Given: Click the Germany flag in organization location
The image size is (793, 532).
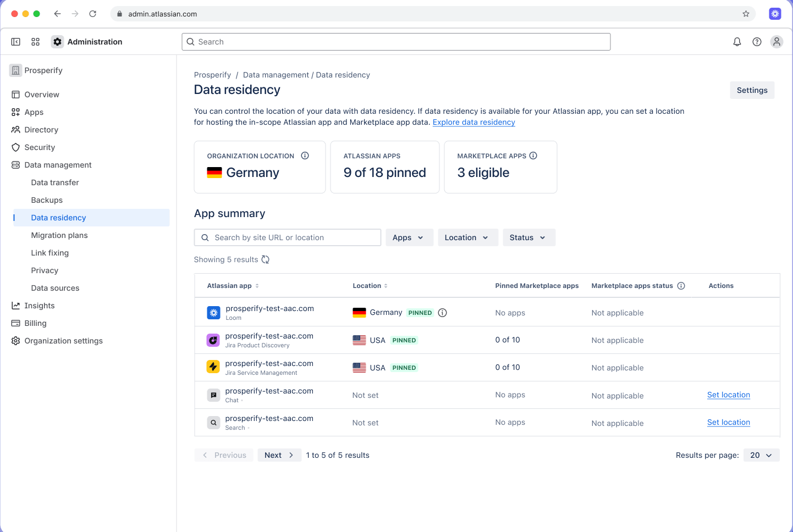Looking at the screenshot, I should pyautogui.click(x=214, y=173).
